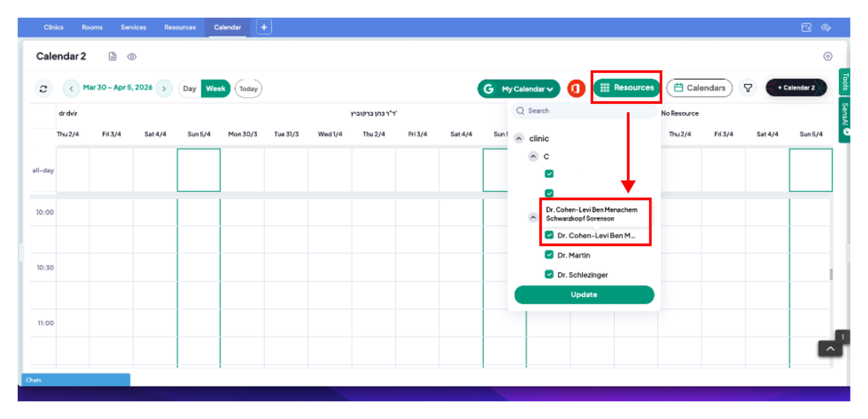868x419 pixels.
Task: Click the resource Search field
Action: (x=584, y=111)
